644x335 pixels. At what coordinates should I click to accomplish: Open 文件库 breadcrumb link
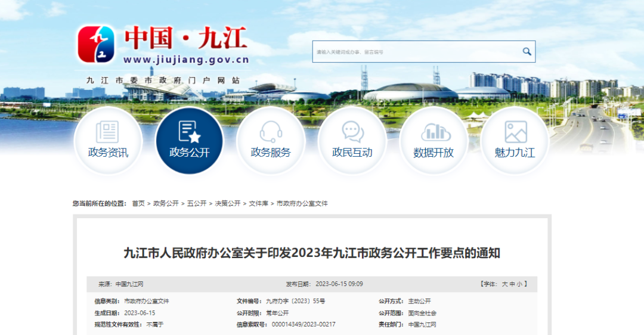point(258,203)
